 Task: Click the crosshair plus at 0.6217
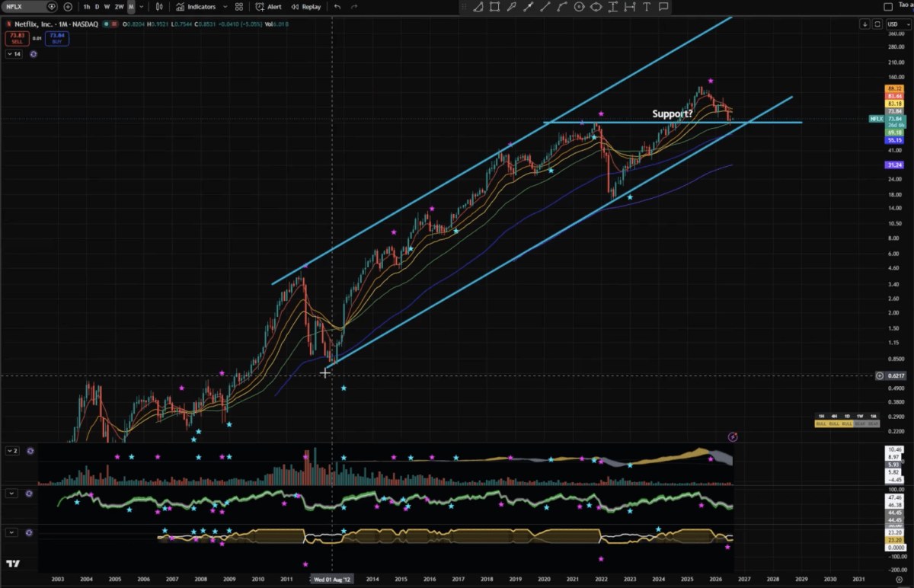(x=880, y=375)
